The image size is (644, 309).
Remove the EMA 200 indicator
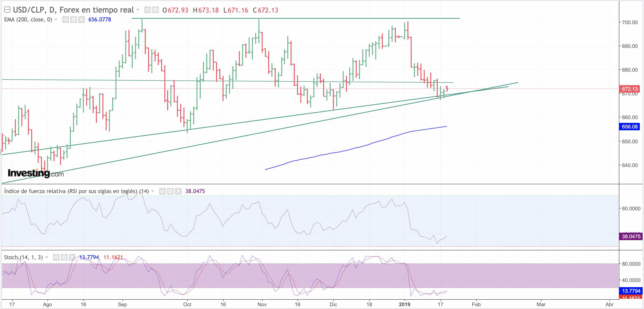coord(81,20)
